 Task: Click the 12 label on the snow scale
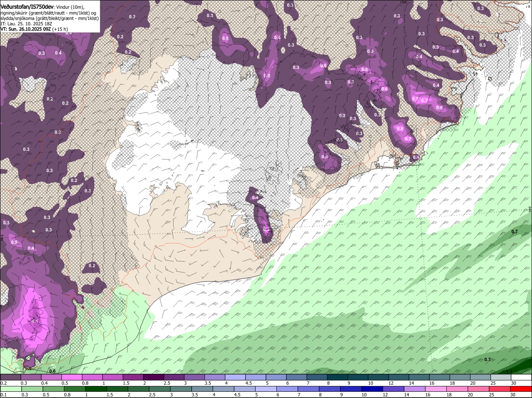[x=391, y=383]
